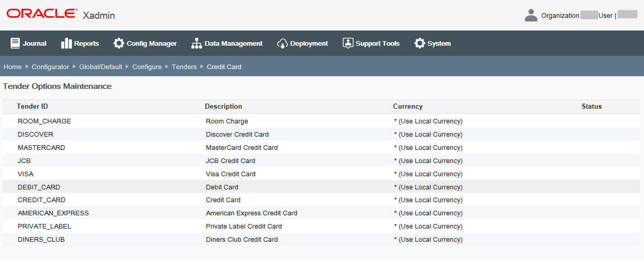This screenshot has width=644, height=260.
Task: Go back to Tenders breadcrumb
Action: [184, 67]
